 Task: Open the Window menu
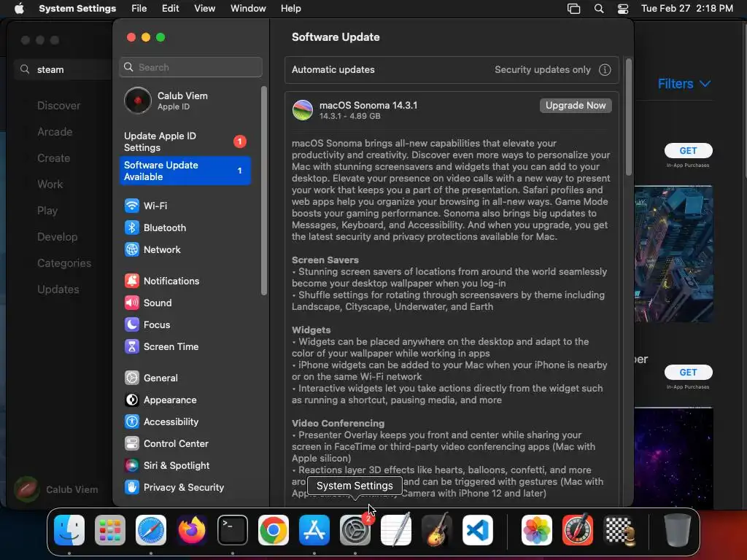[248, 9]
